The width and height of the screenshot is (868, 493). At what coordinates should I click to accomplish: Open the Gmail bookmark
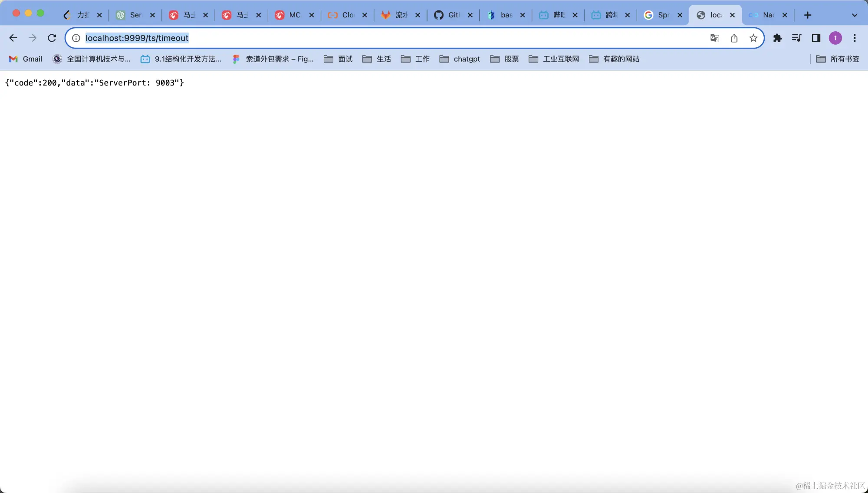tap(26, 59)
